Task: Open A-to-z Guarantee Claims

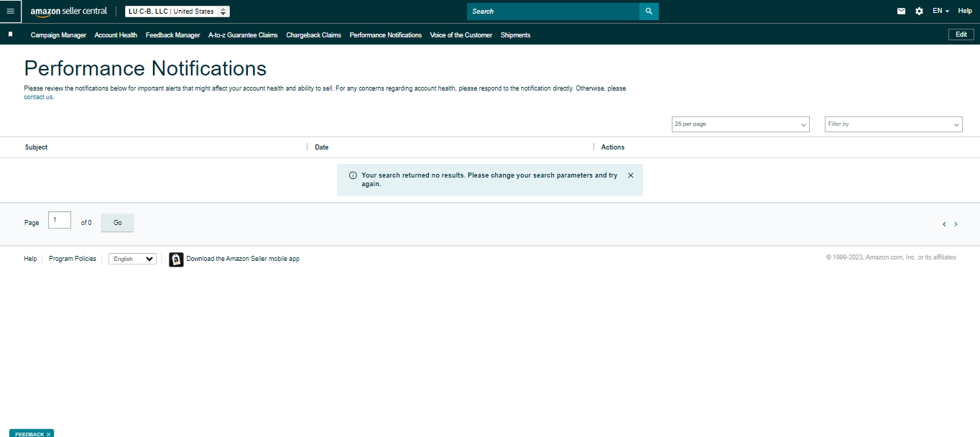Action: tap(243, 35)
